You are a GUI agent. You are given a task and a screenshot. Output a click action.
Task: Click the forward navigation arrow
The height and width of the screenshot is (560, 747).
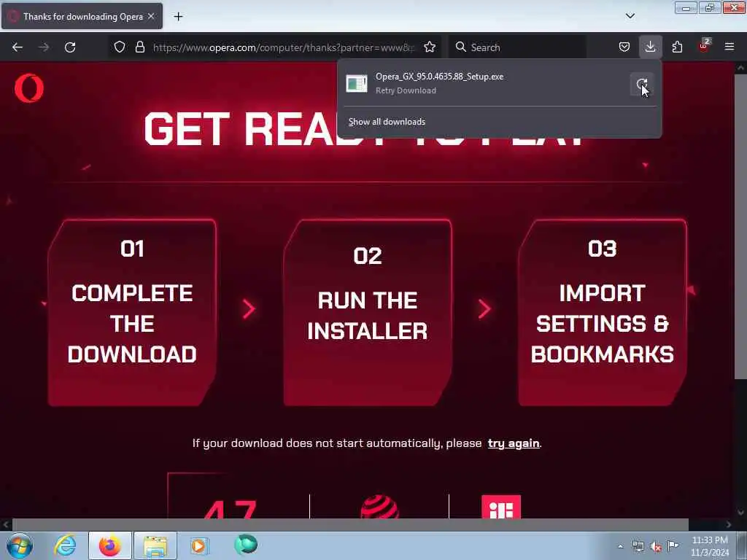coord(44,47)
